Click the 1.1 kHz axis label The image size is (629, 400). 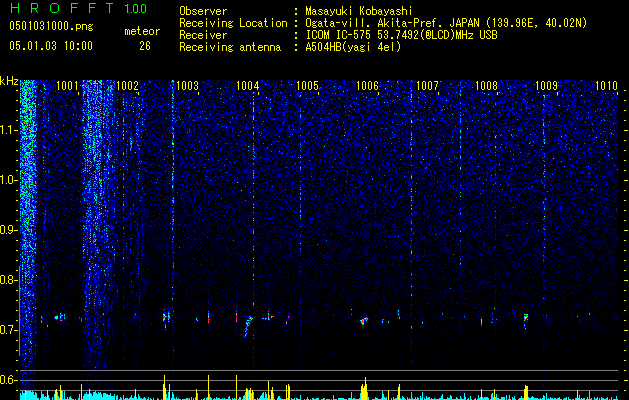coord(8,130)
